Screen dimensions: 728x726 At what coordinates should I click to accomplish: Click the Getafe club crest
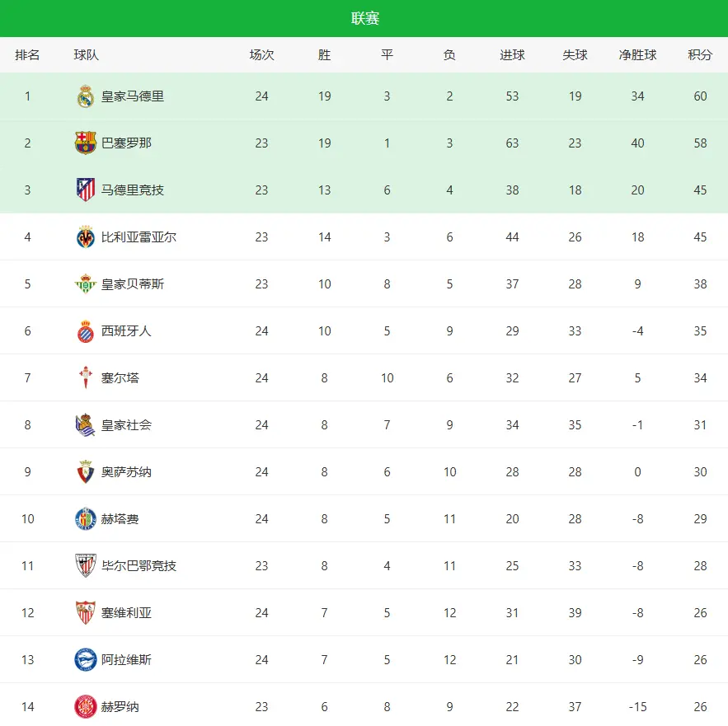86,519
